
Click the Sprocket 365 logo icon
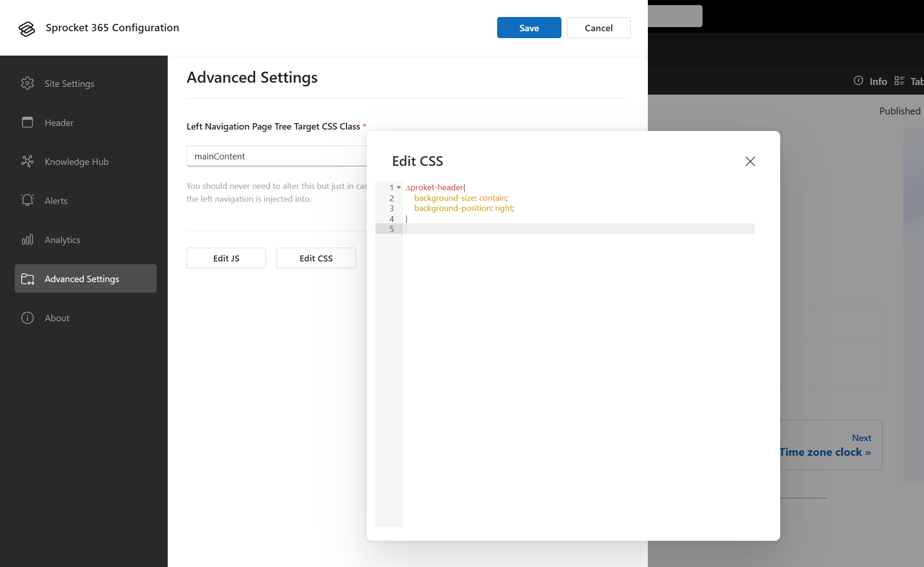[x=27, y=28]
